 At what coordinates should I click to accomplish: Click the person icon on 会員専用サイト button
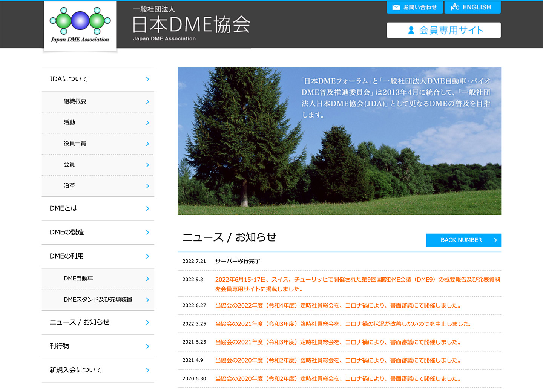(x=411, y=30)
